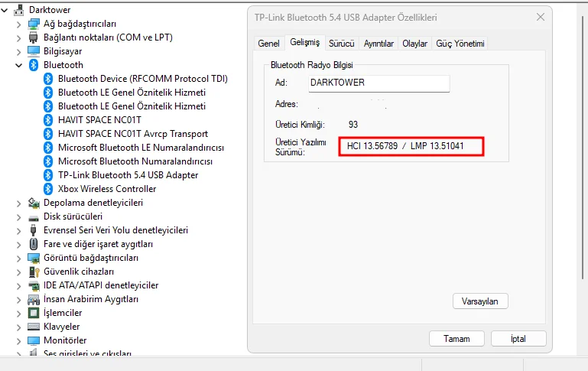
Task: Expand Ağ bağdaştırıcıları node
Action: tap(19, 24)
